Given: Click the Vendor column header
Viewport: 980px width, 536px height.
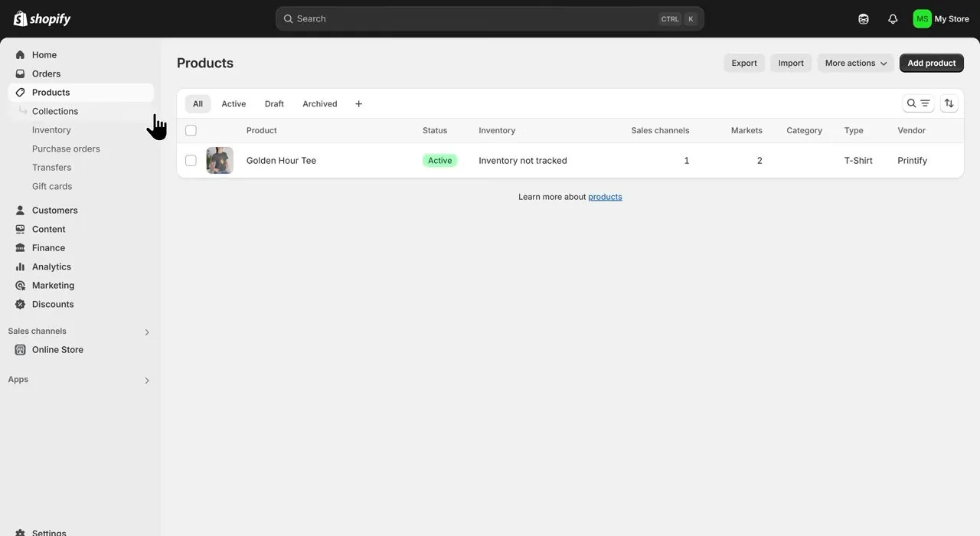Looking at the screenshot, I should 912,130.
